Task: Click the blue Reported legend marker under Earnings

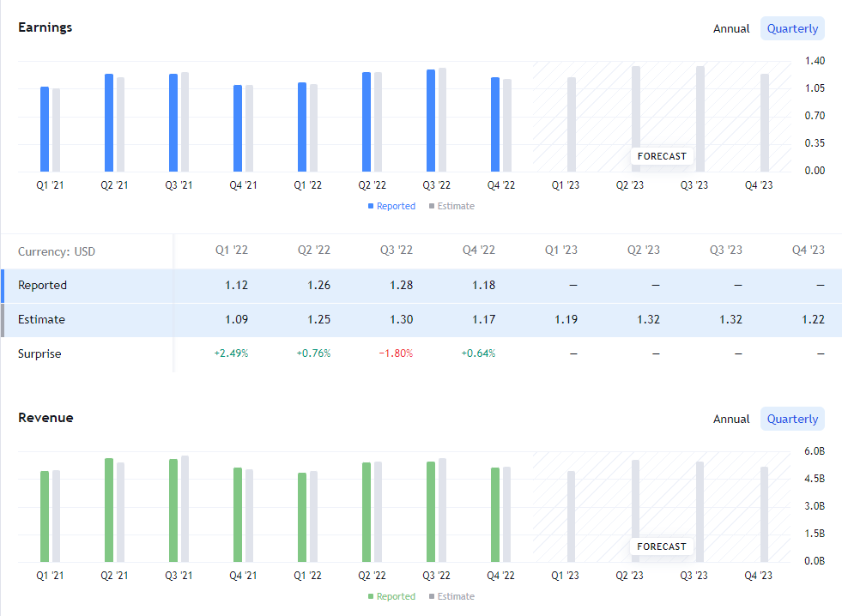Action: 373,206
